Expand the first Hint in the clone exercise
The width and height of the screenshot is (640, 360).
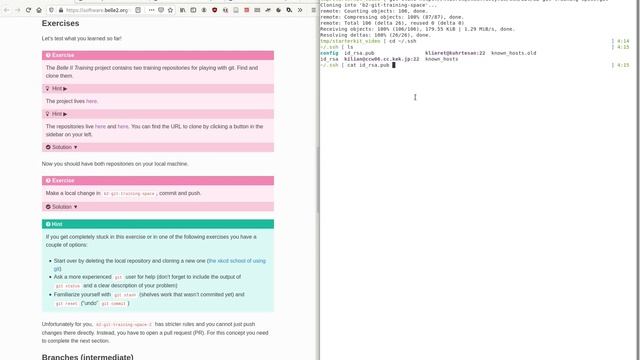click(x=158, y=89)
